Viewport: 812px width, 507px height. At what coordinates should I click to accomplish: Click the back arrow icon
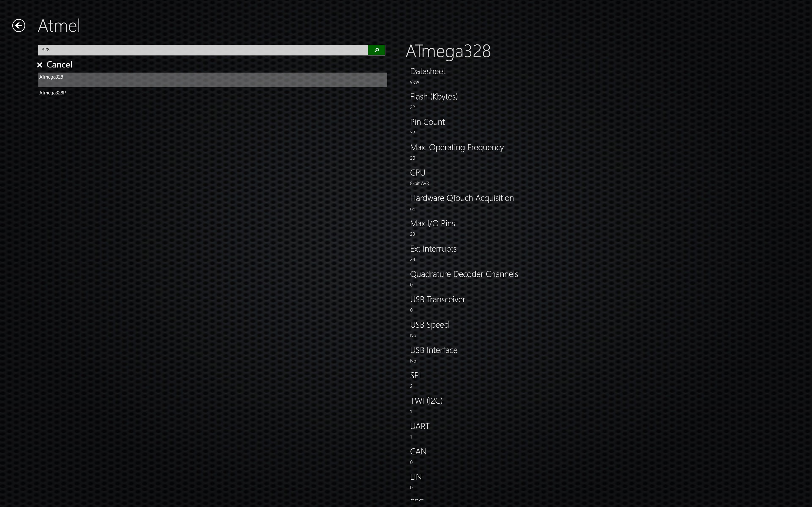19,25
